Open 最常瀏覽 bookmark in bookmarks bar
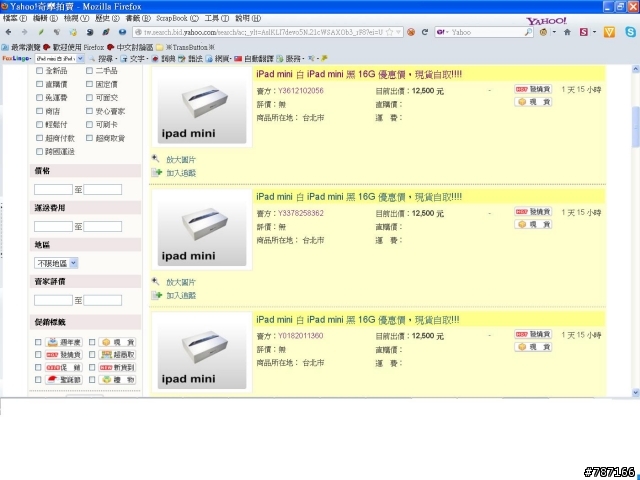The width and height of the screenshot is (640, 480). (x=22, y=47)
